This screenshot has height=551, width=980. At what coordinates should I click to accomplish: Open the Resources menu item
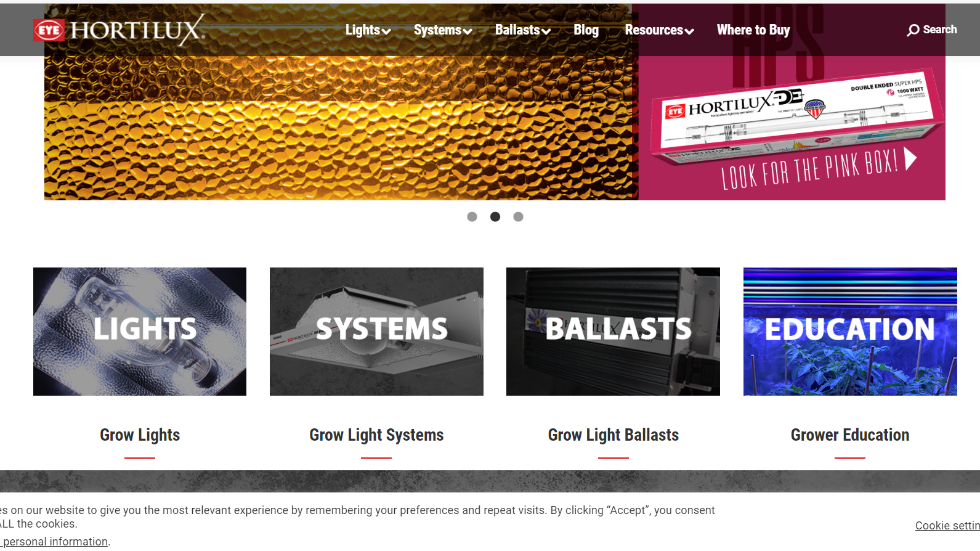point(654,30)
